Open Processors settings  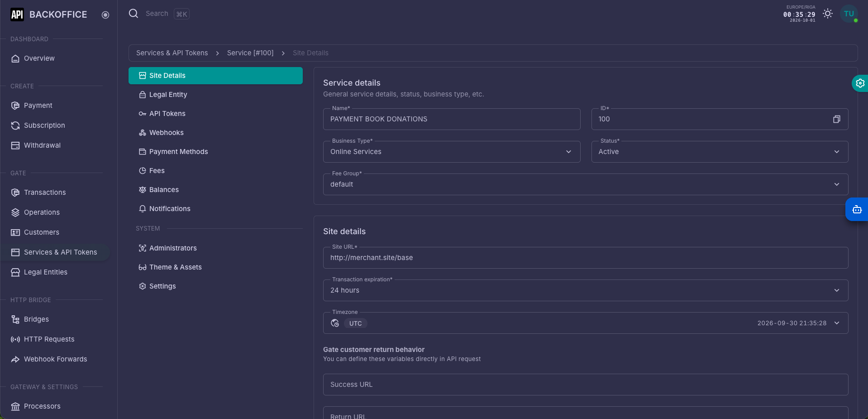click(x=54, y=406)
